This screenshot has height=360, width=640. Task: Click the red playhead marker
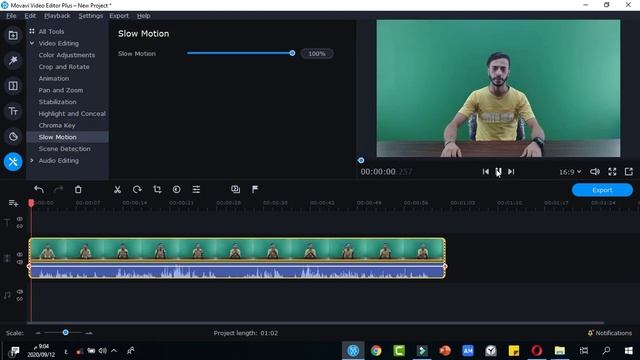[x=31, y=203]
